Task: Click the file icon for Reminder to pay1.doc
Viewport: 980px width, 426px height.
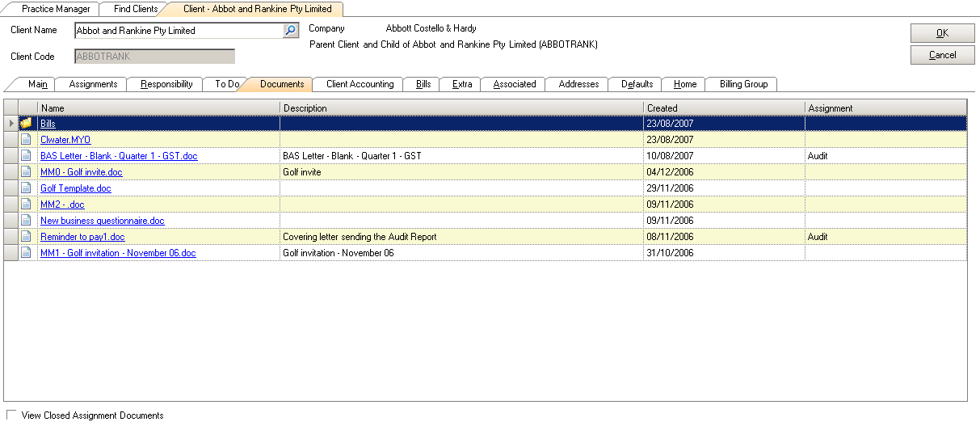Action: [27, 237]
